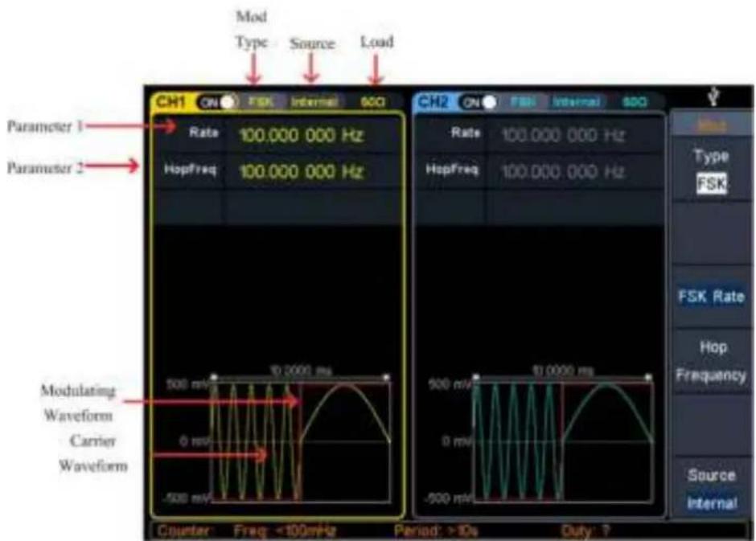Click the CH2 FSK mod type indicator
The height and width of the screenshot is (541, 756).
click(x=522, y=101)
